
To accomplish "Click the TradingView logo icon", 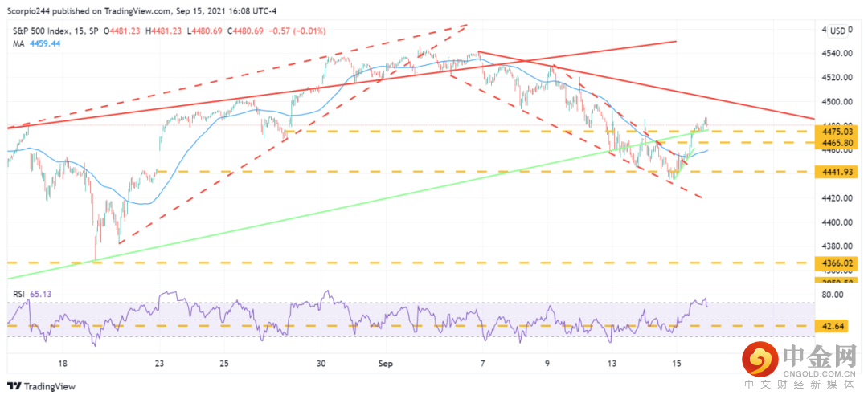I will [13, 385].
